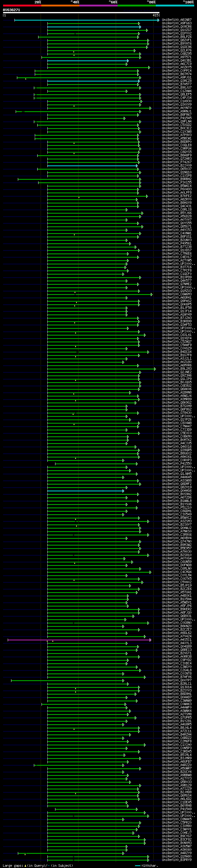Click the red 20% identity legend segment
The image size is (197, 868).
[22, 6]
